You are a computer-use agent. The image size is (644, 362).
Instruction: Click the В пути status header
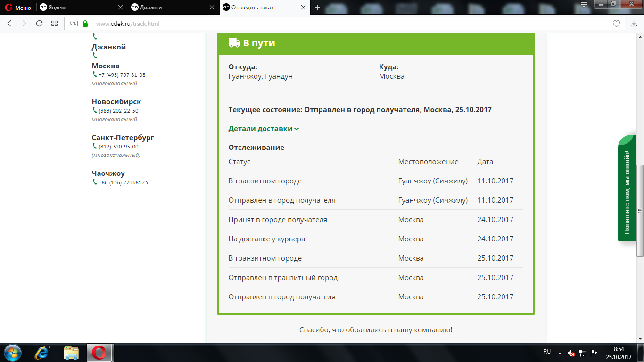(376, 43)
